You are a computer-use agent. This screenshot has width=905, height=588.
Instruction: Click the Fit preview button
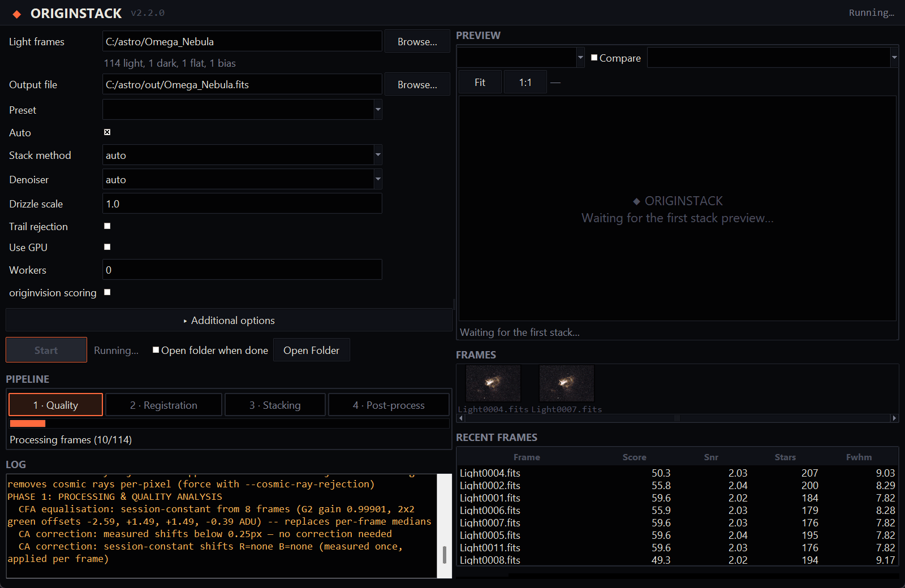[x=480, y=83]
